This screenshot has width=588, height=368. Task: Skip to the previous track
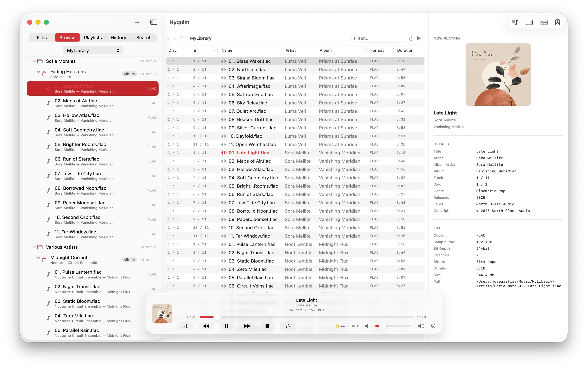pos(206,326)
